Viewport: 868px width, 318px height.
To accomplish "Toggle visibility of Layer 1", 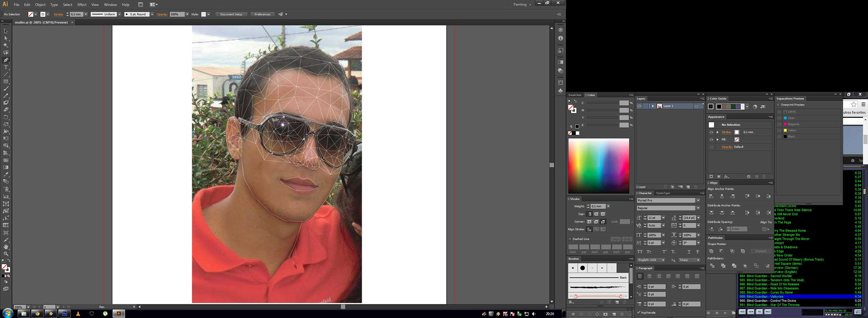I will pyautogui.click(x=639, y=106).
